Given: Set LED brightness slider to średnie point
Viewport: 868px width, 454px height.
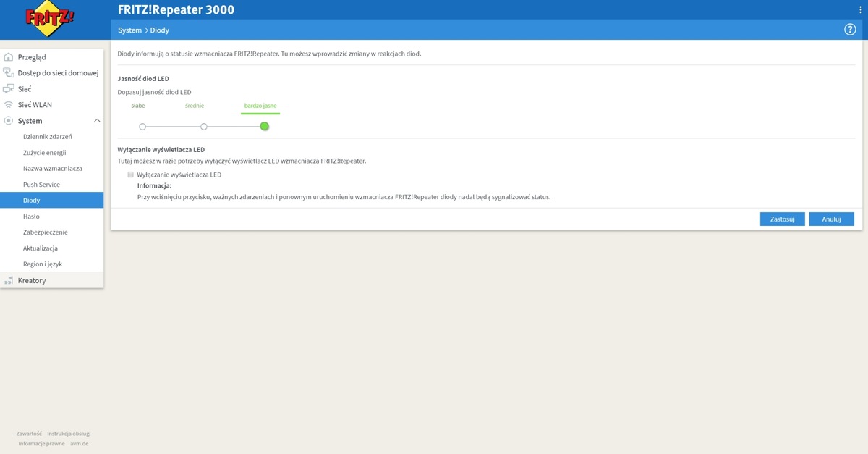Looking at the screenshot, I should [204, 127].
